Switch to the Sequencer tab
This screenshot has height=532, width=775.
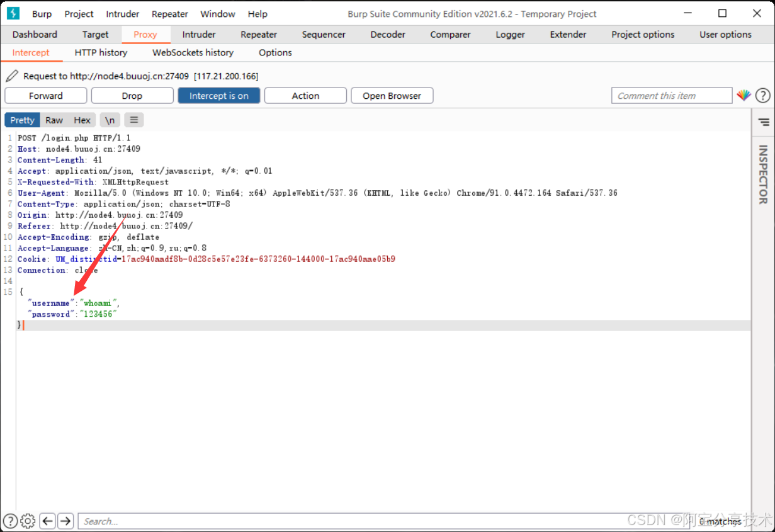pyautogui.click(x=324, y=35)
